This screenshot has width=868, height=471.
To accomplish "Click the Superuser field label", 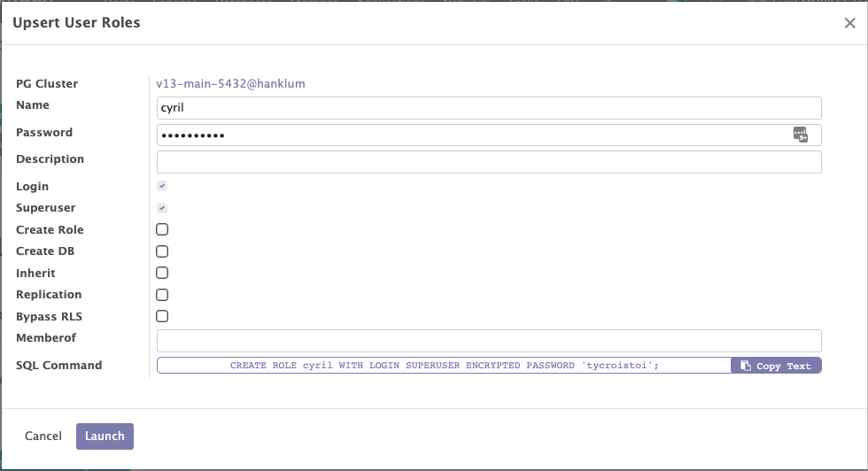I will tap(46, 208).
